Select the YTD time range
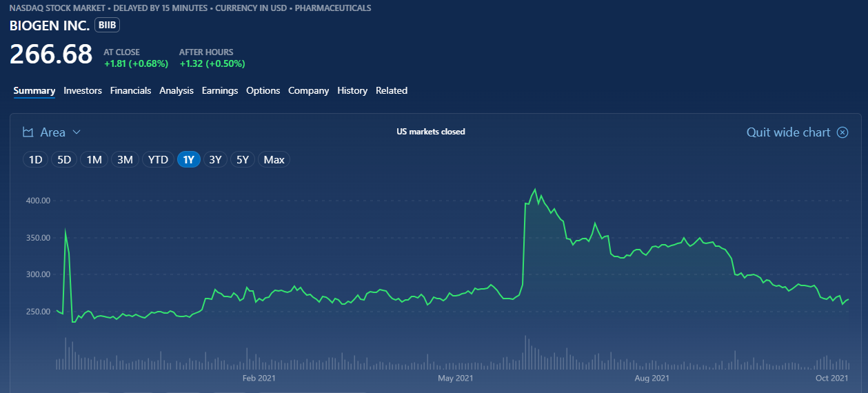The image size is (868, 393). point(158,160)
